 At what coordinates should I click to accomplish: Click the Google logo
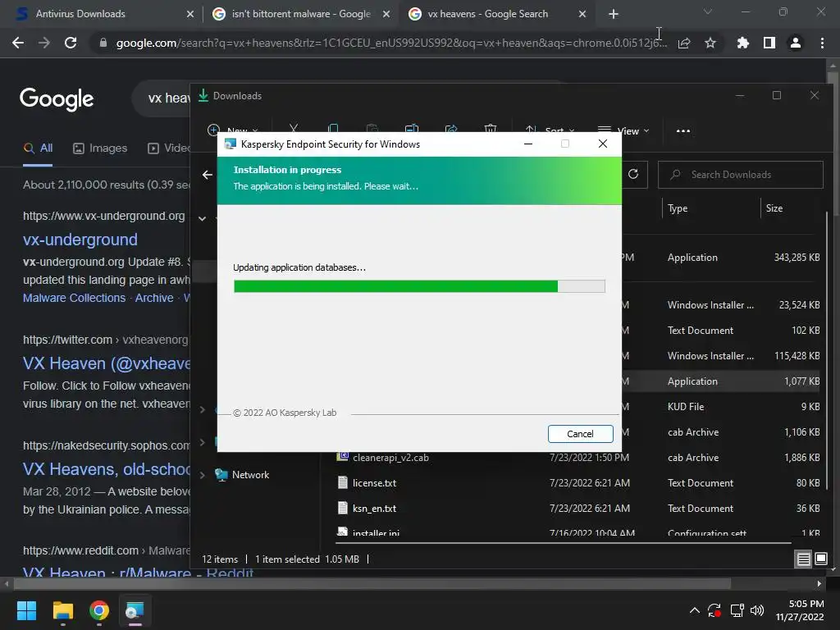click(57, 99)
